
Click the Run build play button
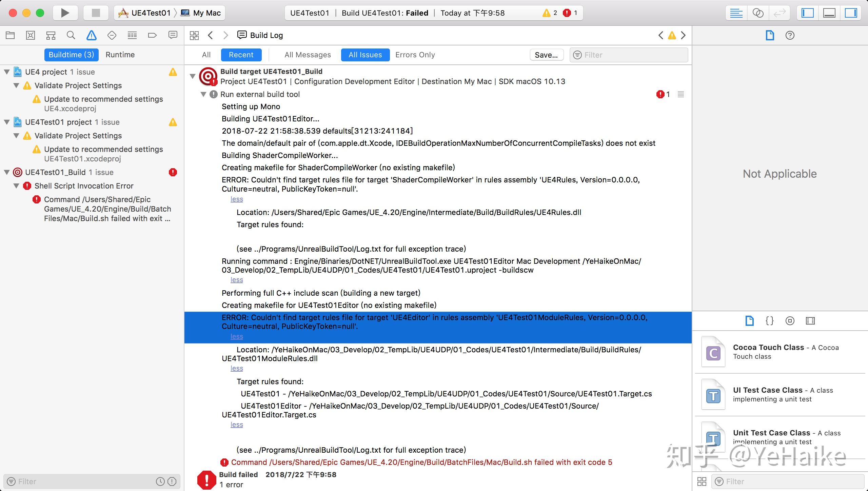click(x=65, y=13)
